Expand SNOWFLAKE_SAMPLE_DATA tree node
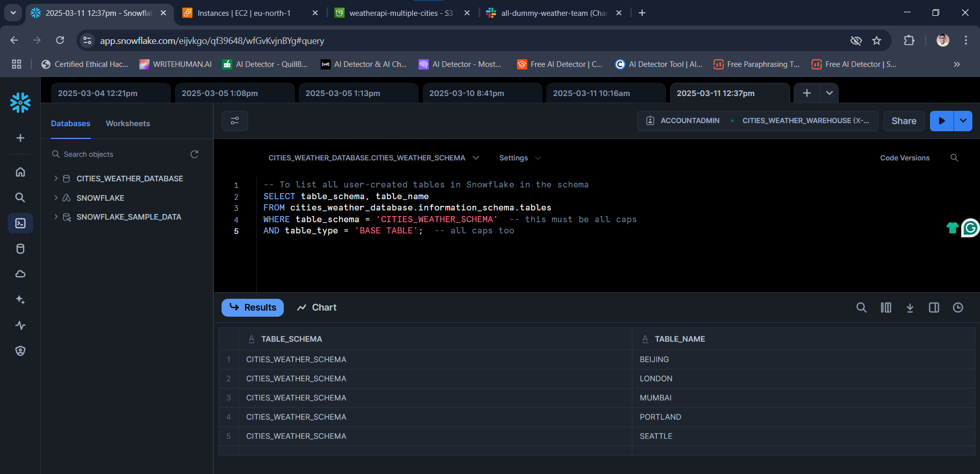 click(56, 217)
